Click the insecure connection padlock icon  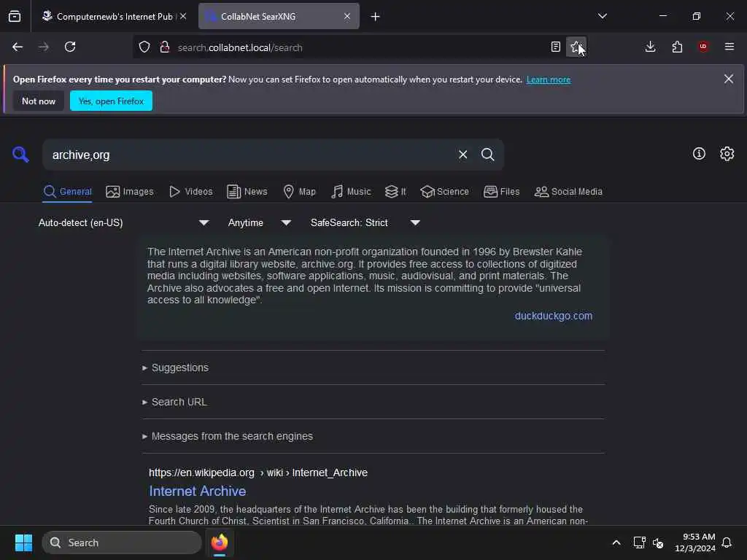click(x=165, y=47)
